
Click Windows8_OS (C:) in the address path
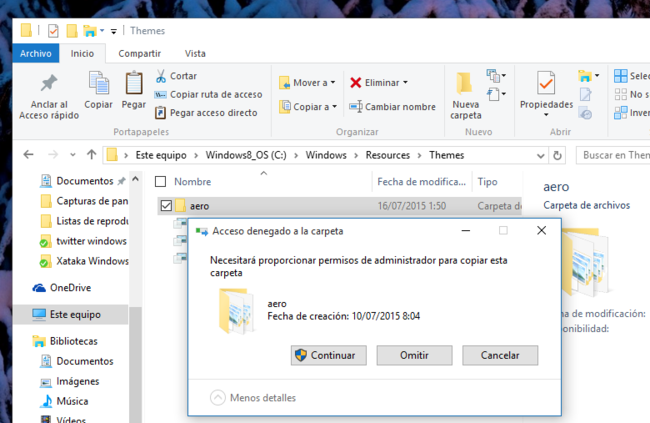coord(246,155)
